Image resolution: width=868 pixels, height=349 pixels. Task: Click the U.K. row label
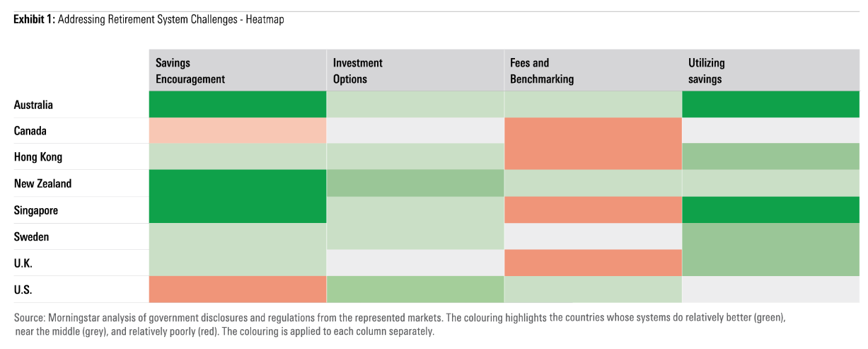(23, 263)
